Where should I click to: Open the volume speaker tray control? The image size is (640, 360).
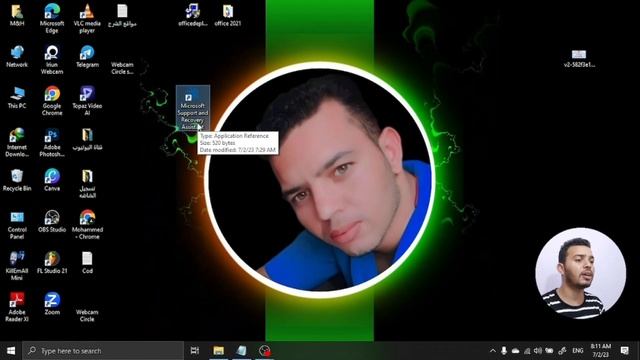pyautogui.click(x=538, y=351)
